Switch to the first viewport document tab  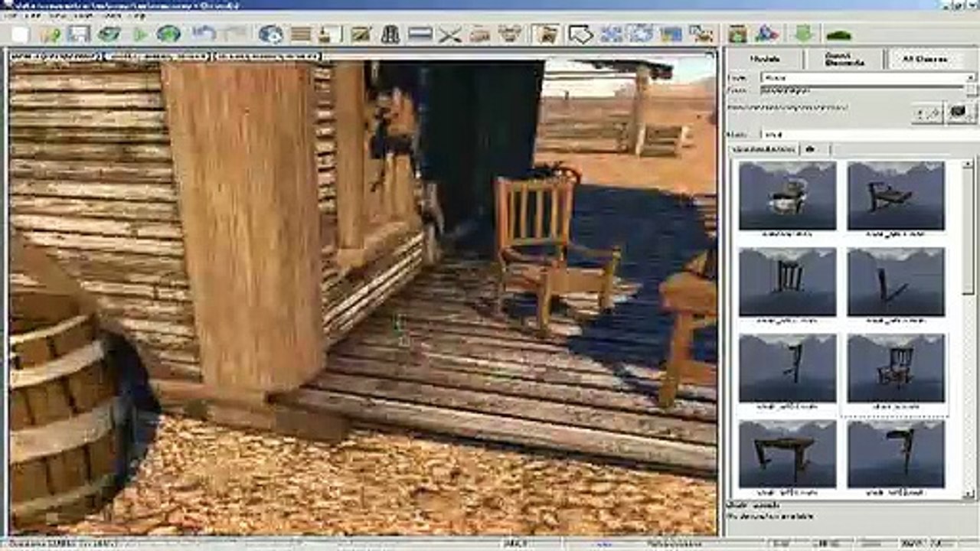(55, 56)
